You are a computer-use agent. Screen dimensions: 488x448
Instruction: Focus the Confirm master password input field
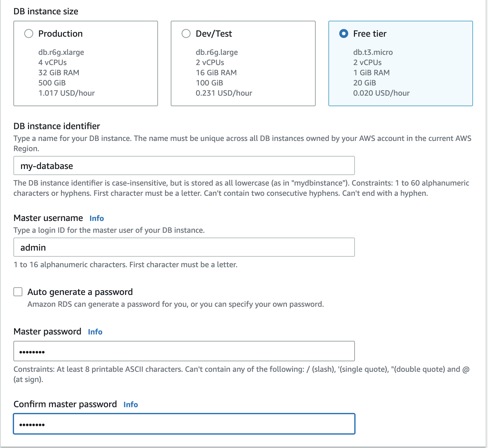[x=184, y=424]
